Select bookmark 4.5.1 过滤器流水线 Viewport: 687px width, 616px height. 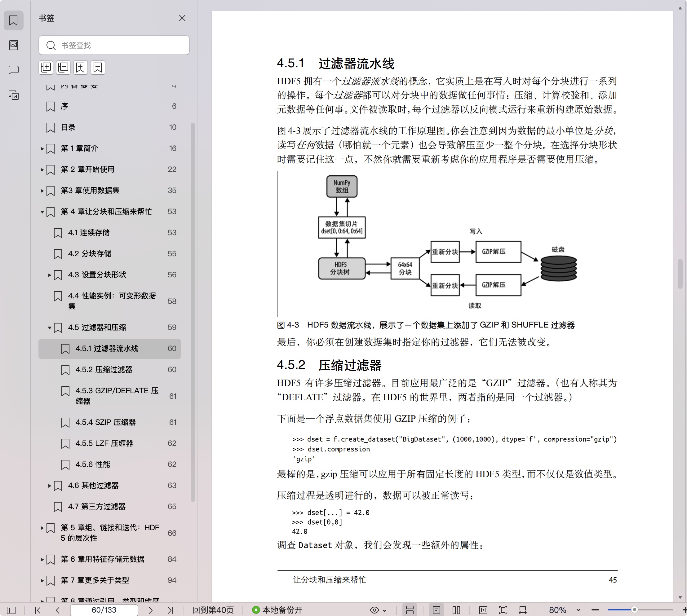pyautogui.click(x=110, y=348)
